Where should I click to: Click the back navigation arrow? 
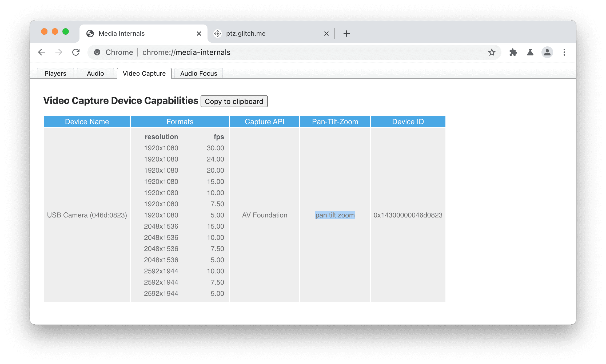[42, 52]
